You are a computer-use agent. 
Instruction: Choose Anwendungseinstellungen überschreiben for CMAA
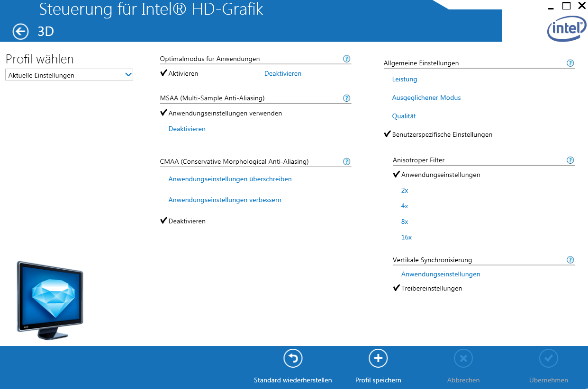coord(230,179)
